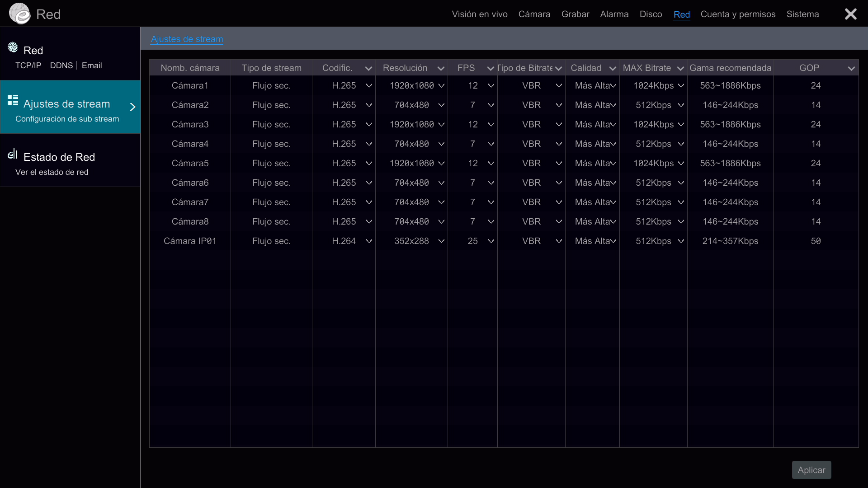The image size is (868, 488).
Task: Click Ajustes de stream tab link
Action: click(187, 39)
